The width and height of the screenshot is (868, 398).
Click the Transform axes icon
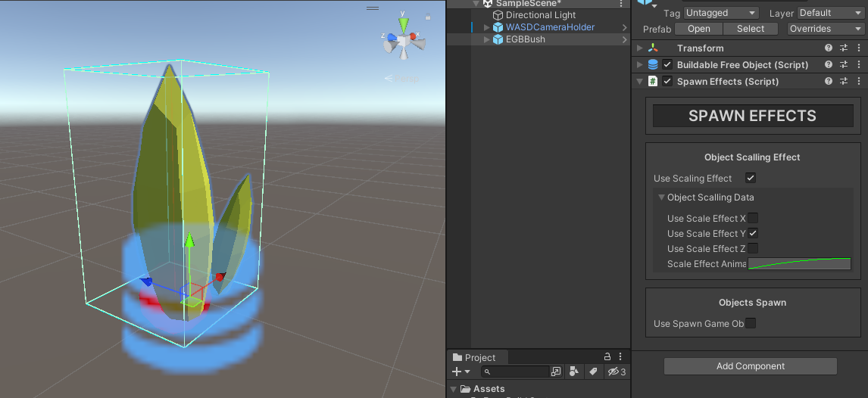pyautogui.click(x=653, y=48)
